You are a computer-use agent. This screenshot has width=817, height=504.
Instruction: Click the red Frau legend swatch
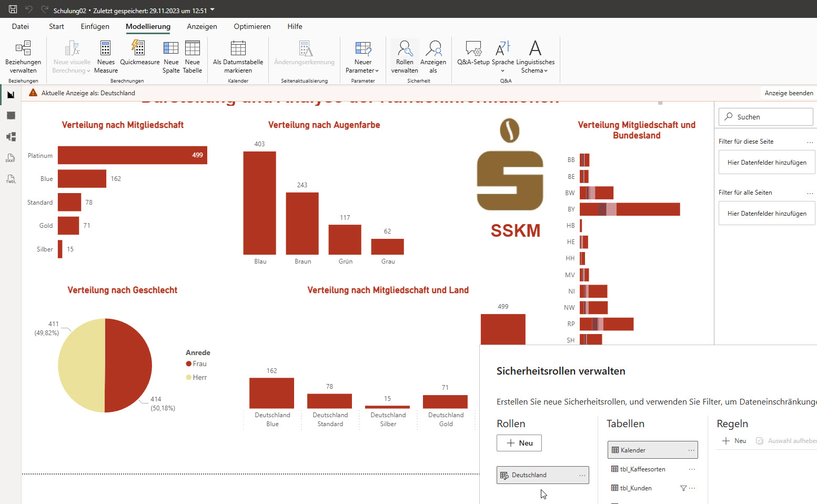tap(189, 364)
